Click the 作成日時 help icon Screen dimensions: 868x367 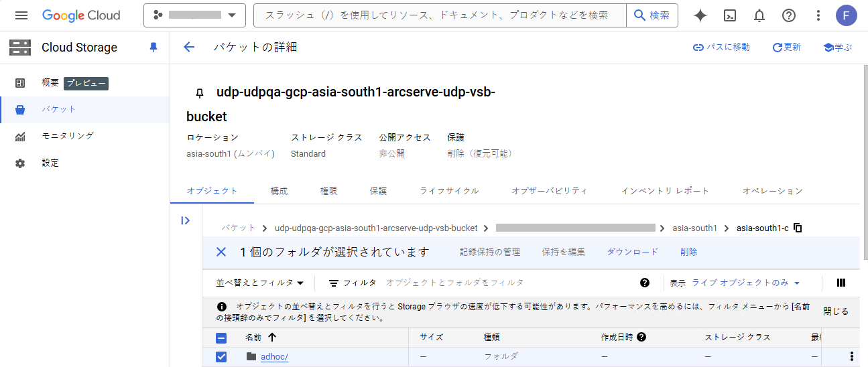click(x=641, y=337)
